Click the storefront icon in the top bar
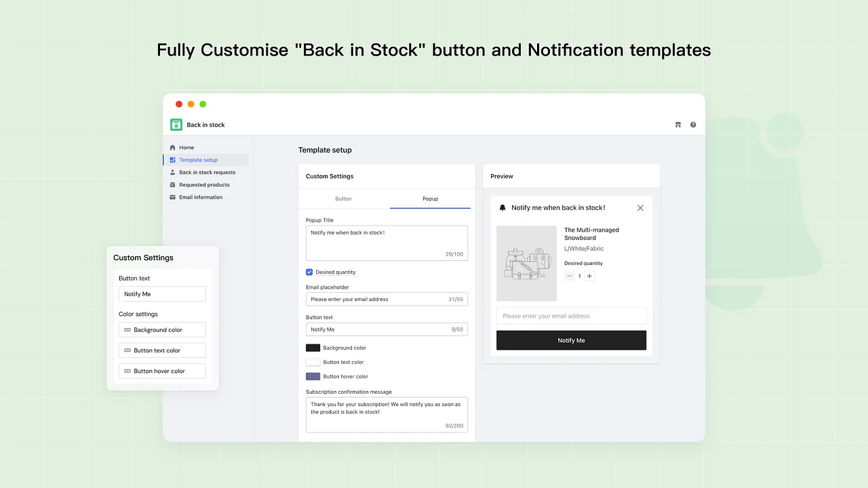This screenshot has width=868, height=488. coord(677,125)
